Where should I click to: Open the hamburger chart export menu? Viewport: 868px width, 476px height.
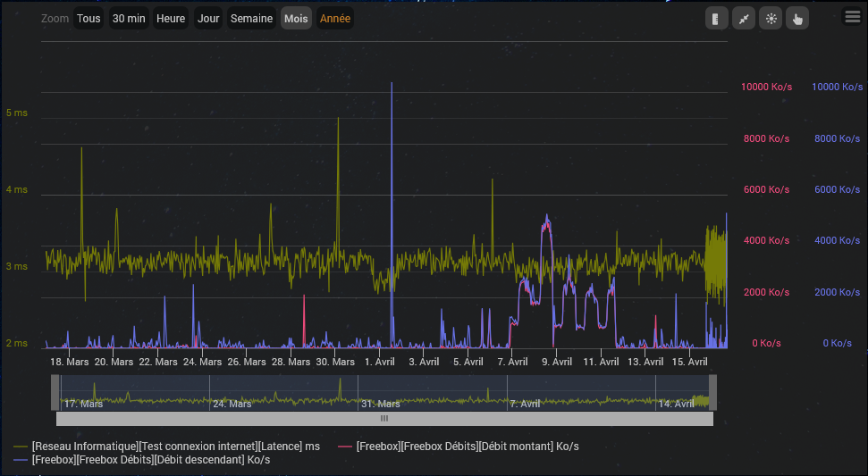[853, 17]
